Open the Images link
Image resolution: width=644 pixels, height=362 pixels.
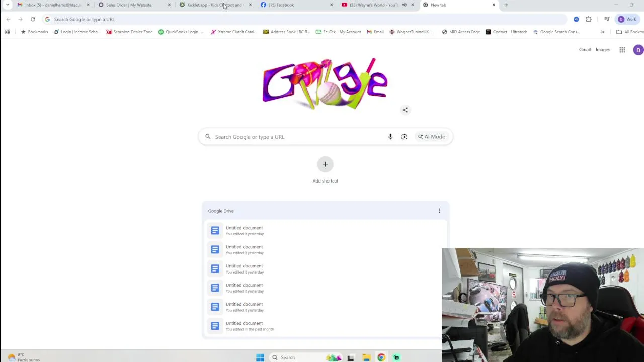point(603,50)
